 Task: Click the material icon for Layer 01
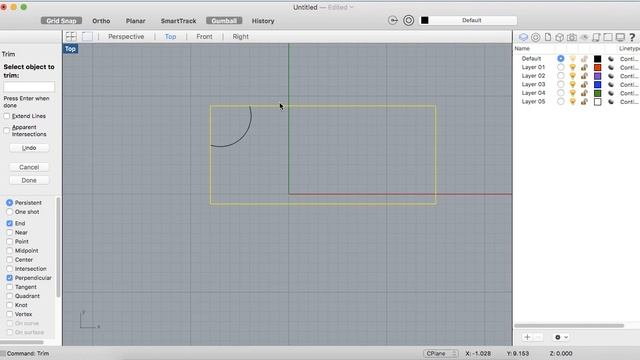pyautogui.click(x=611, y=67)
